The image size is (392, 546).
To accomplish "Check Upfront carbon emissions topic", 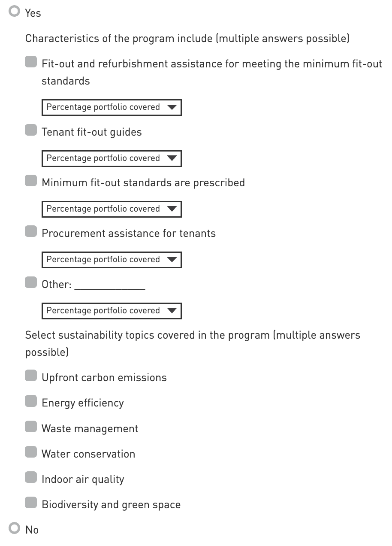I will 31,376.
